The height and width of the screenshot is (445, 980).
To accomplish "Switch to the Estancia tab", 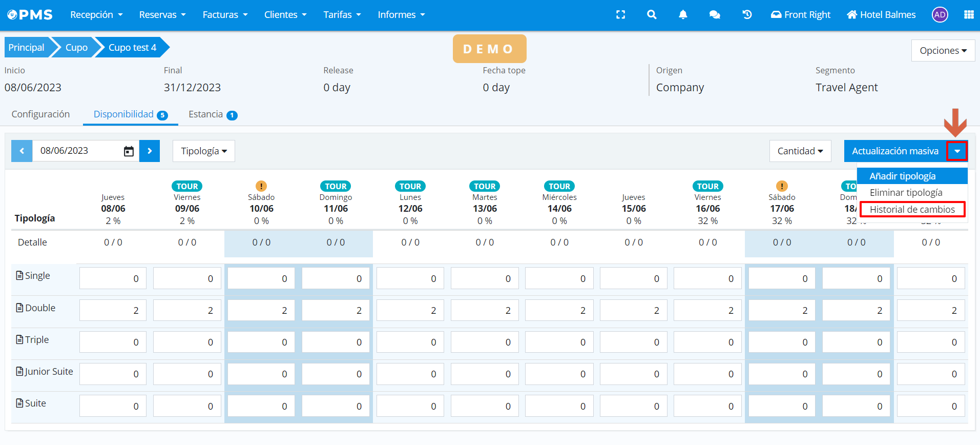I will pos(206,114).
